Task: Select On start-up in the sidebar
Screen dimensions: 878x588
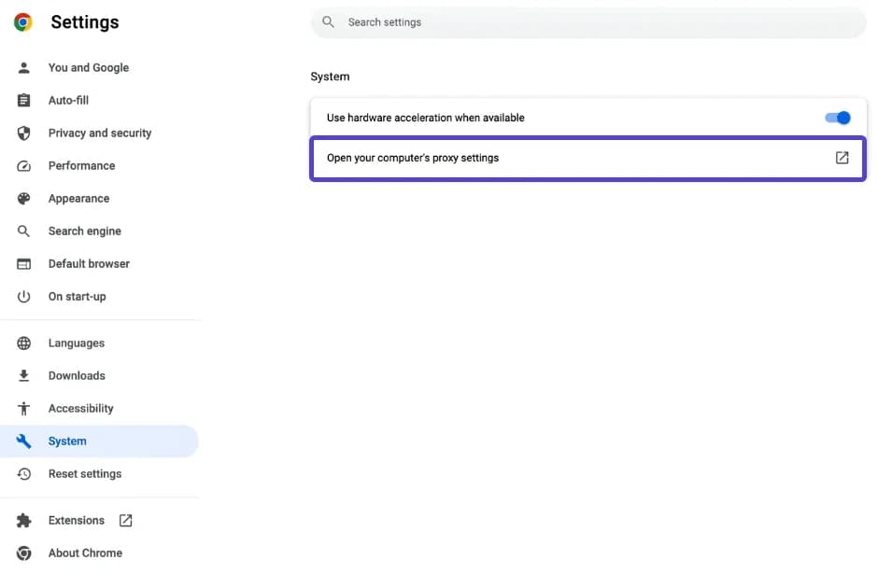Action: pyautogui.click(x=77, y=296)
